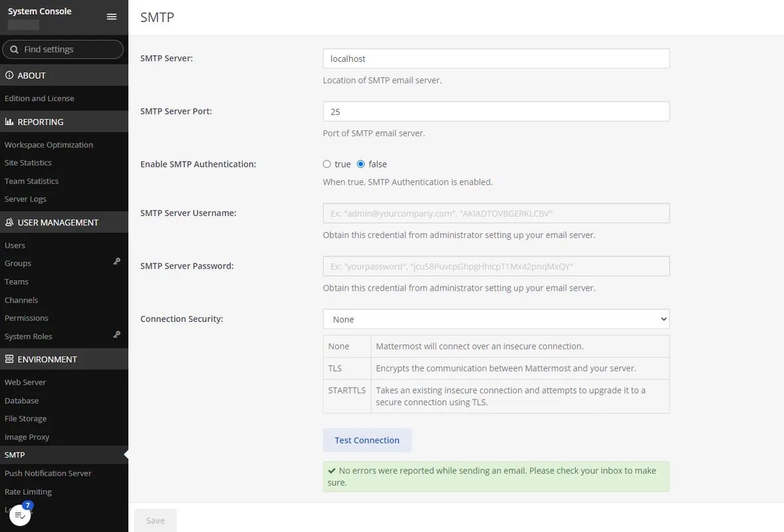This screenshot has height=532, width=784.
Task: Open Site Statistics
Action: (28, 162)
